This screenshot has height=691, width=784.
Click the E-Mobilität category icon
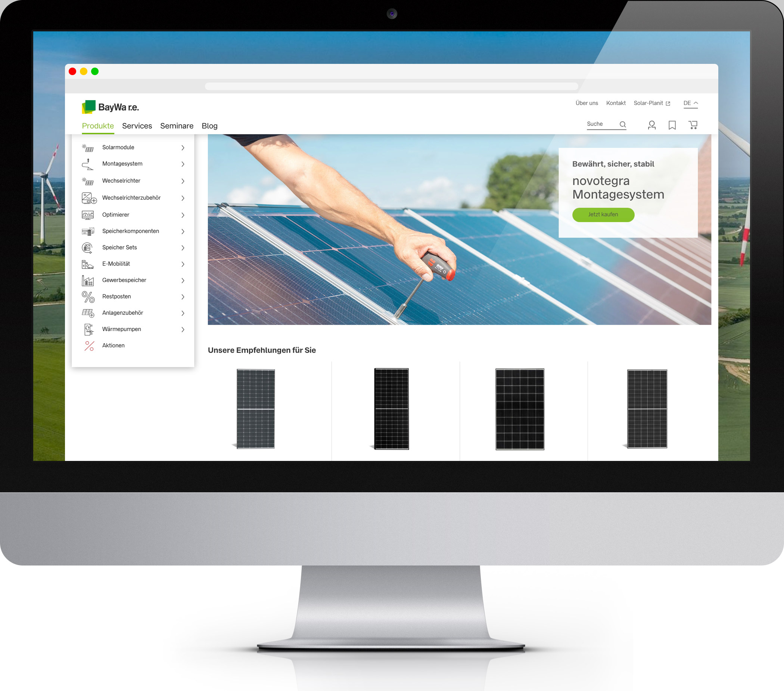click(89, 263)
